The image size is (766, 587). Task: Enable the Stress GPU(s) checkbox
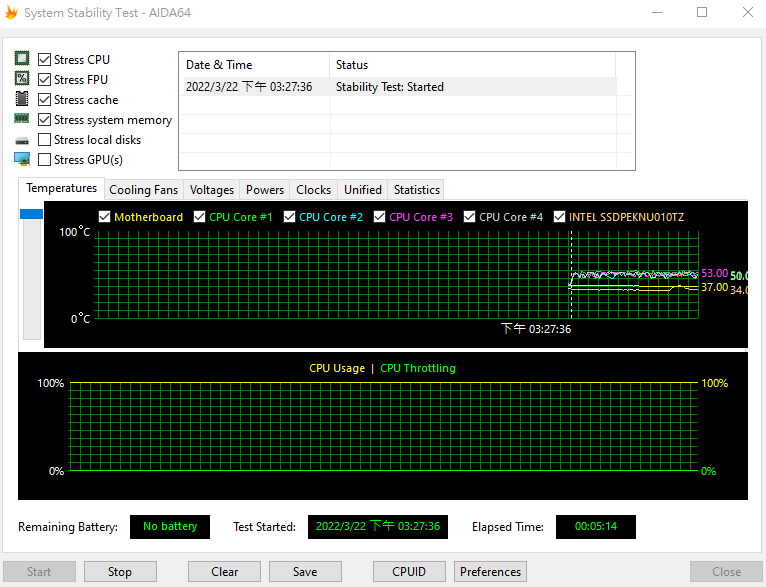coord(44,160)
